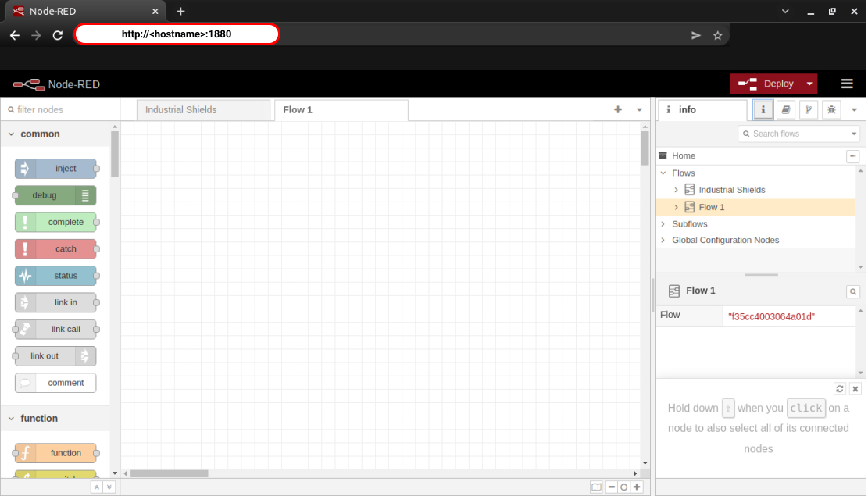The height and width of the screenshot is (496, 868).
Task: Select Industrial Shields in the flows outline
Action: coord(732,190)
